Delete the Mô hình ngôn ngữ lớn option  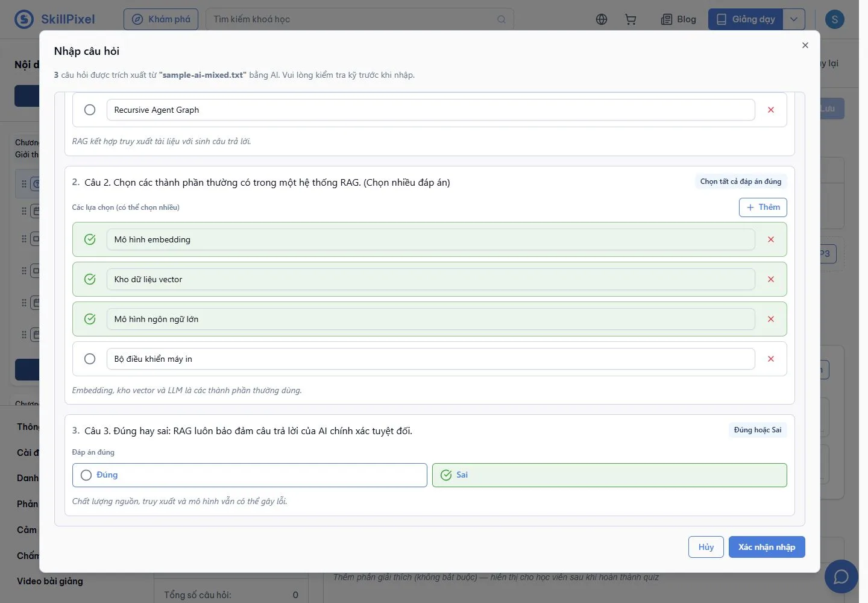pyautogui.click(x=770, y=319)
